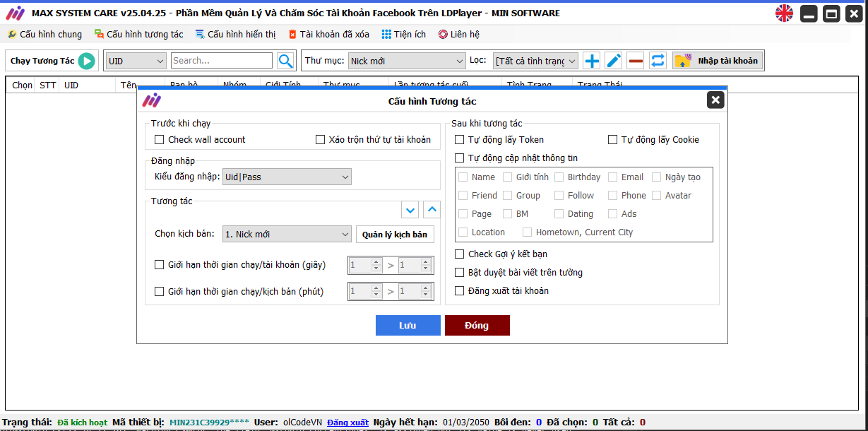Remove folder with the minus icon
Image resolution: width=868 pixels, height=431 pixels.
point(636,61)
